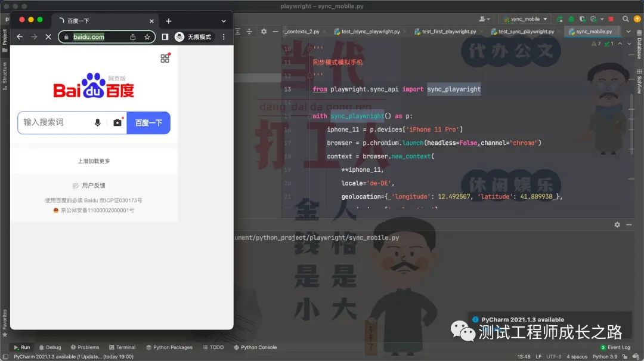The width and height of the screenshot is (644, 361).
Task: Open the SciView tool window
Action: 639,81
